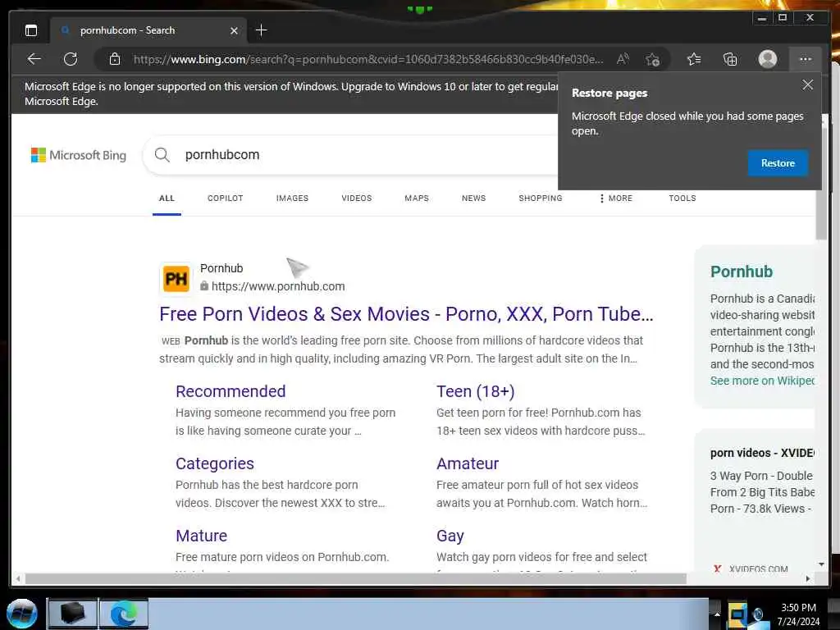Click the XVIDEOS.COM source label
840x630 pixels.
pyautogui.click(x=758, y=569)
